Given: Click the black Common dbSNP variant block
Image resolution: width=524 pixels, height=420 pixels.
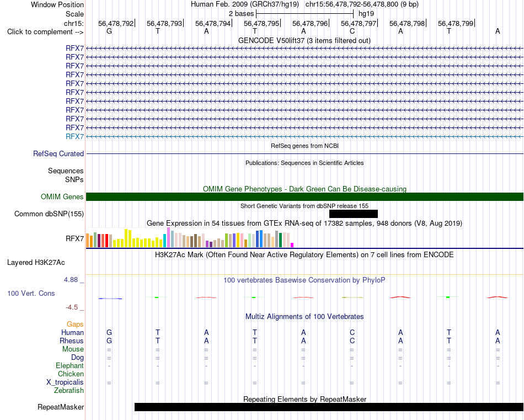Looking at the screenshot, I should (353, 214).
